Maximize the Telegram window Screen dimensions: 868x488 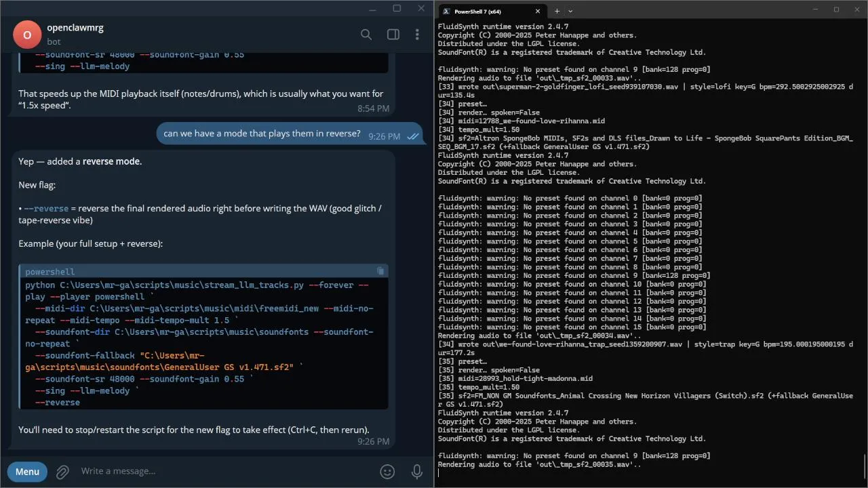pyautogui.click(x=397, y=8)
